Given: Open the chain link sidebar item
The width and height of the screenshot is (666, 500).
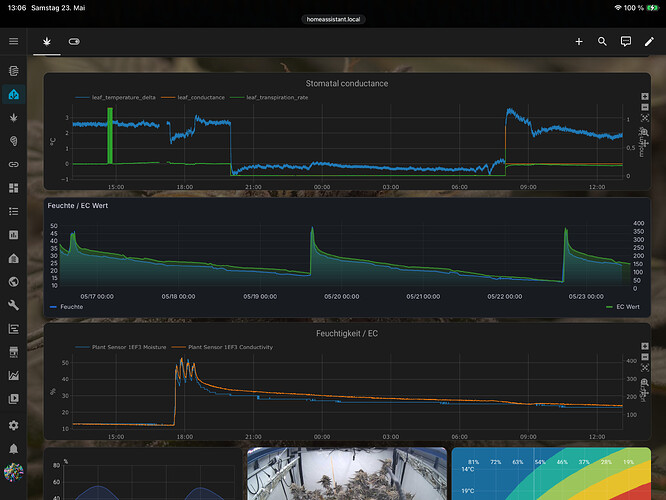Looking at the screenshot, I should (x=14, y=164).
